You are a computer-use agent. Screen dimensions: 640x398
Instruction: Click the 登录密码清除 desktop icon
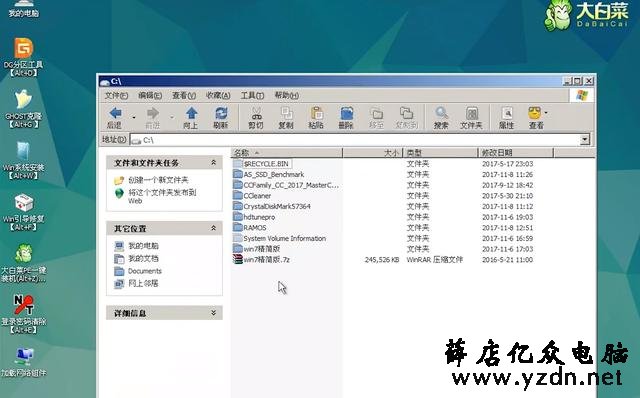click(24, 314)
